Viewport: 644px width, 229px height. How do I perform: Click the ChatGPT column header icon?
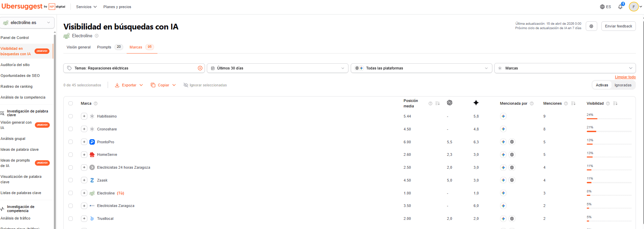click(450, 103)
